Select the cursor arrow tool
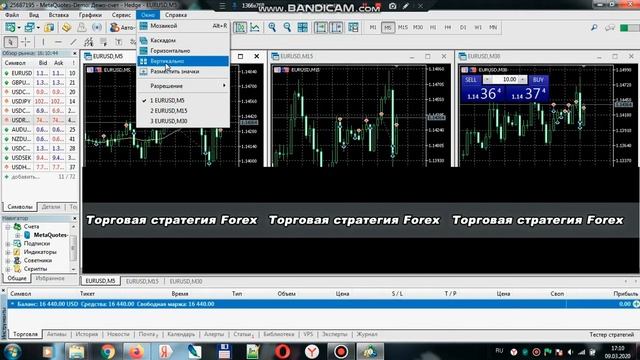Image resolution: width=640 pixels, height=360 pixels. [x=10, y=42]
